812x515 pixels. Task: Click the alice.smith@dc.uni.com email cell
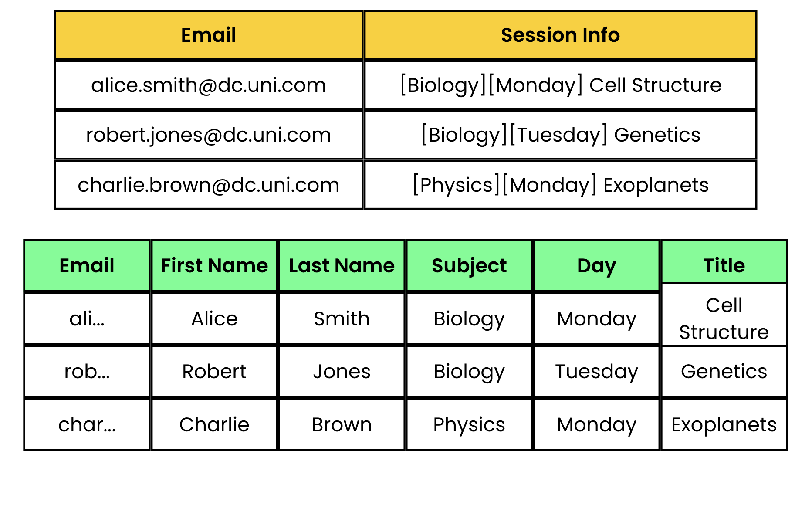point(208,85)
